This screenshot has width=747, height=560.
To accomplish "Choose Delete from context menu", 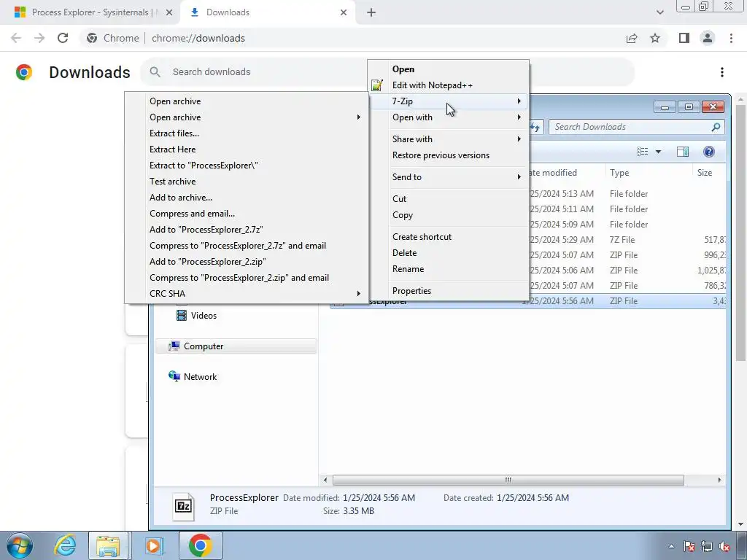I will click(x=449, y=253).
